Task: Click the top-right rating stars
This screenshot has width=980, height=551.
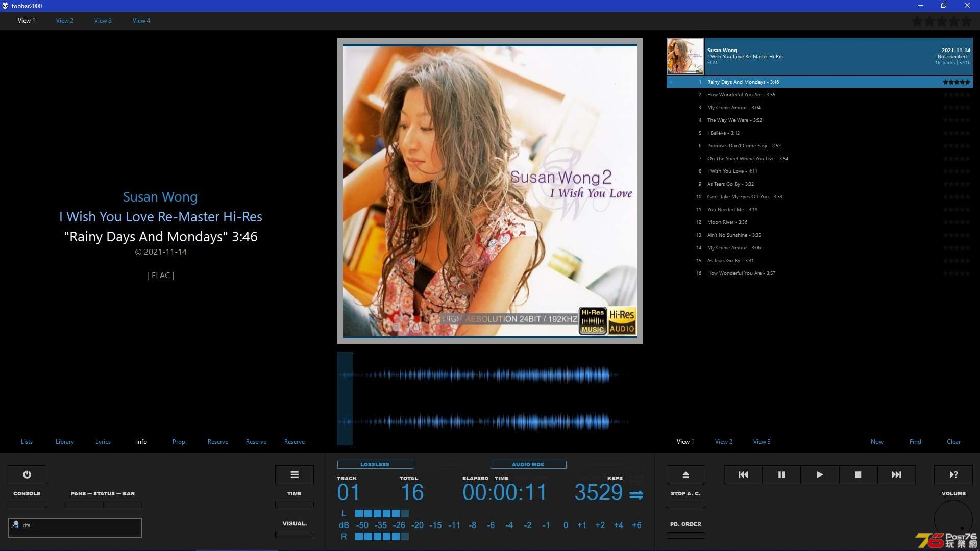Action: point(942,21)
